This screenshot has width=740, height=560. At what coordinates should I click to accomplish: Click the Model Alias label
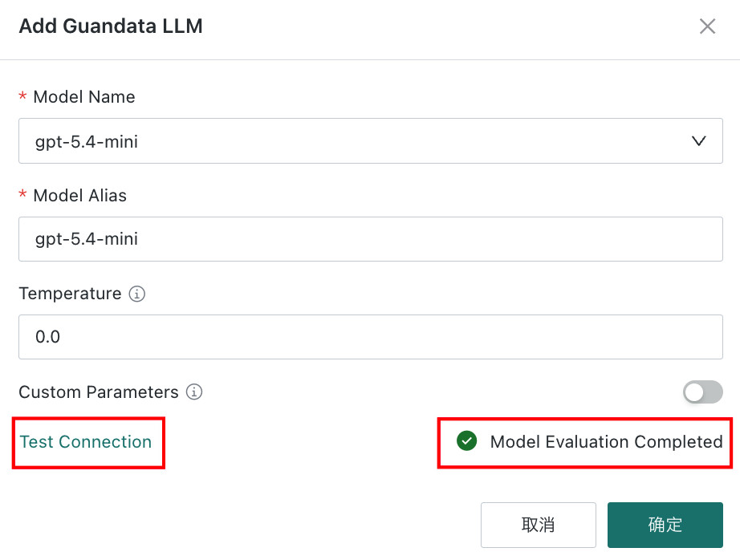click(x=79, y=195)
